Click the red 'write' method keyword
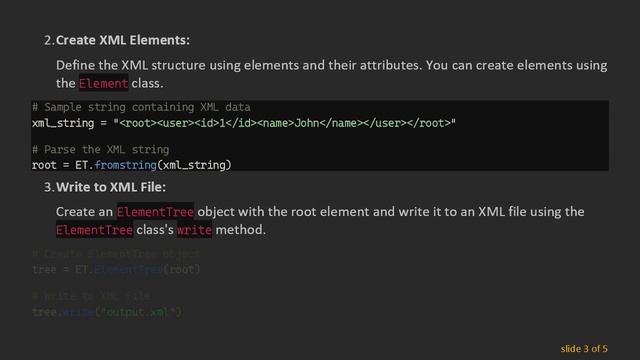 tap(194, 230)
